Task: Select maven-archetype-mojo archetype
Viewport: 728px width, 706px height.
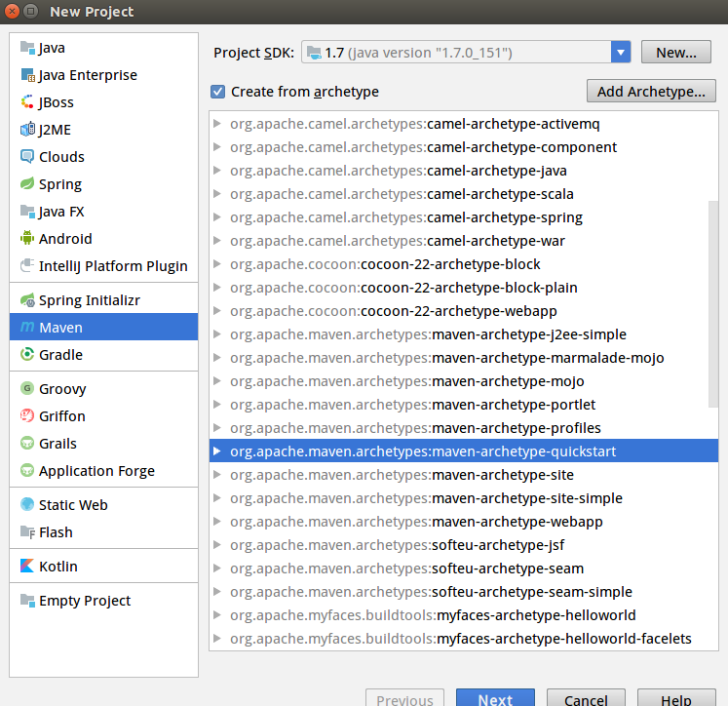Action: (463, 381)
